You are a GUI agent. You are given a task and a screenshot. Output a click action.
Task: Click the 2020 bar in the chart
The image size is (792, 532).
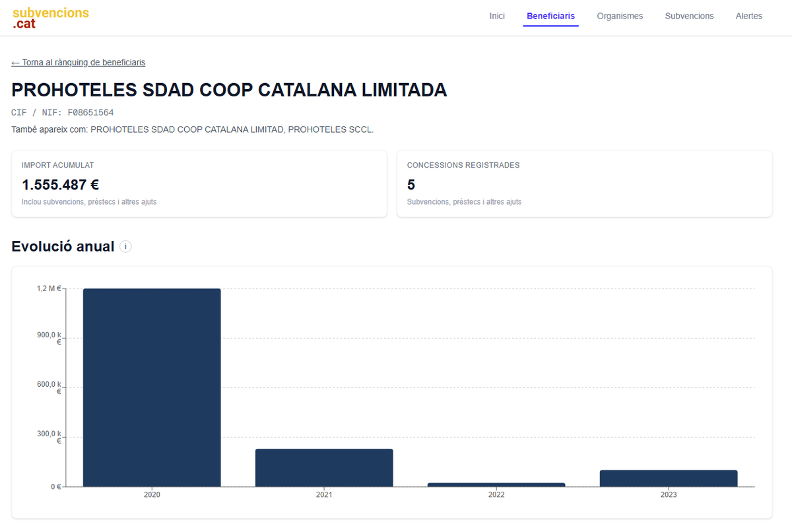point(152,387)
